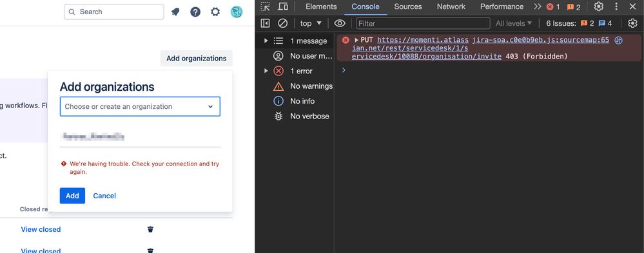Open Jira notifications bell icon

[x=175, y=12]
